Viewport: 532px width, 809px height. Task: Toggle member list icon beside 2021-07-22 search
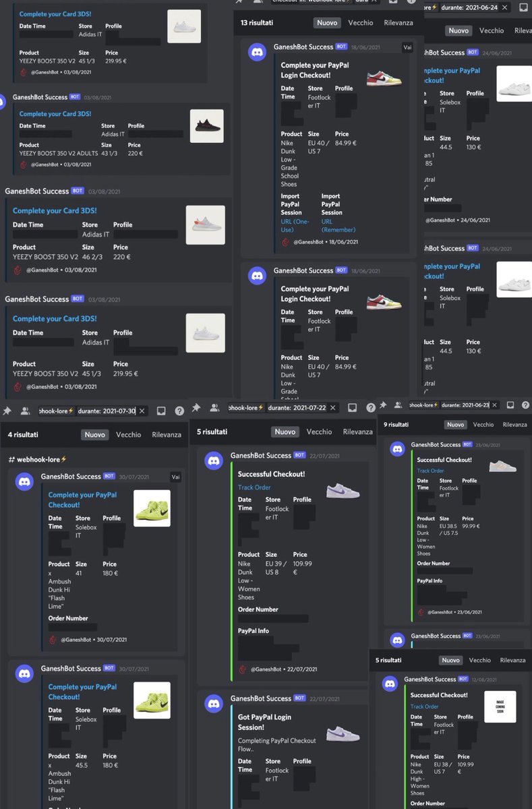(x=214, y=408)
